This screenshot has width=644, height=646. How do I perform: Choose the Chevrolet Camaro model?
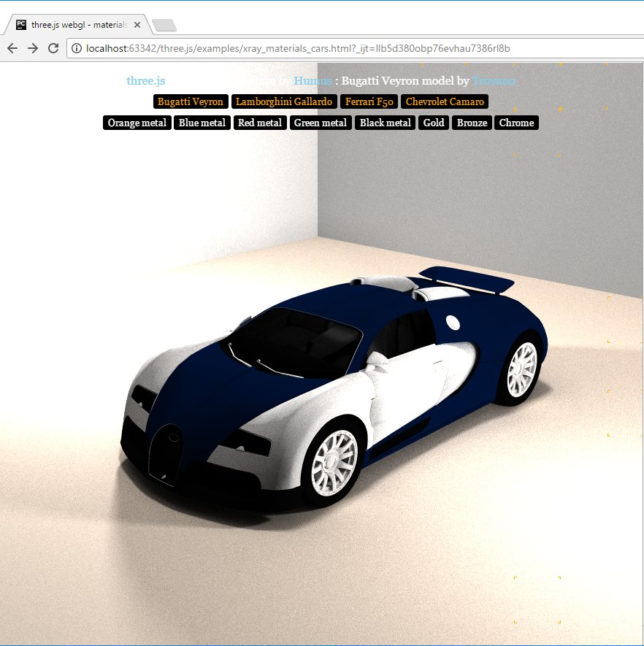[445, 101]
